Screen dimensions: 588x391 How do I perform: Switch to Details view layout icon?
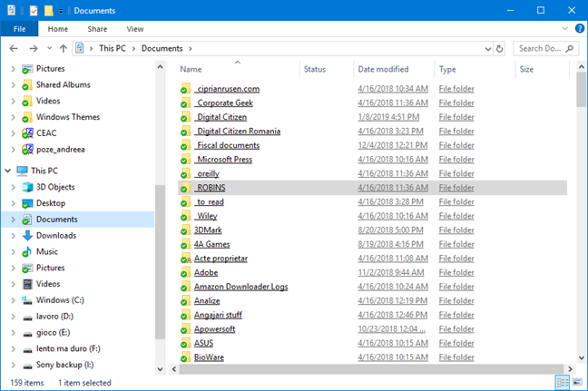point(563,383)
